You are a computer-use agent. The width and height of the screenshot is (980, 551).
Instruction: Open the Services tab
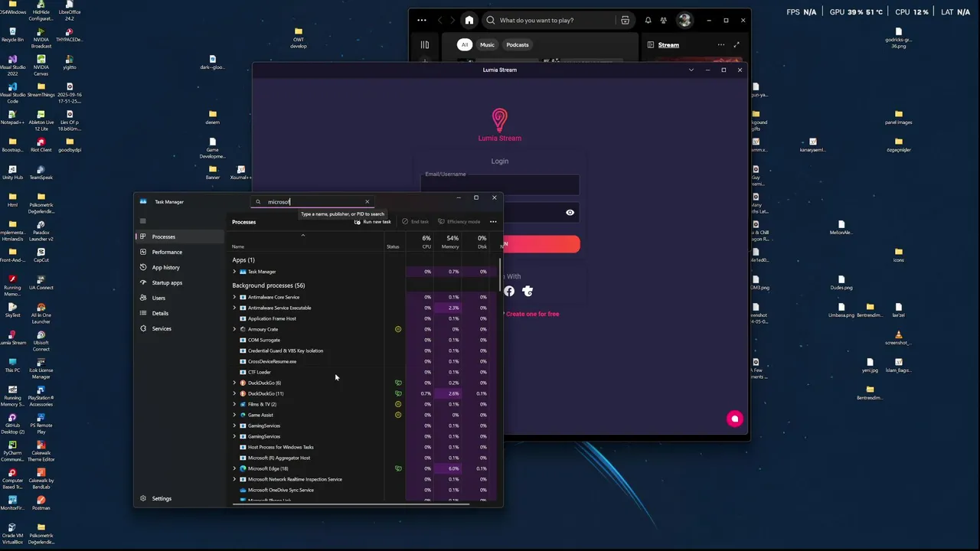(x=180, y=328)
